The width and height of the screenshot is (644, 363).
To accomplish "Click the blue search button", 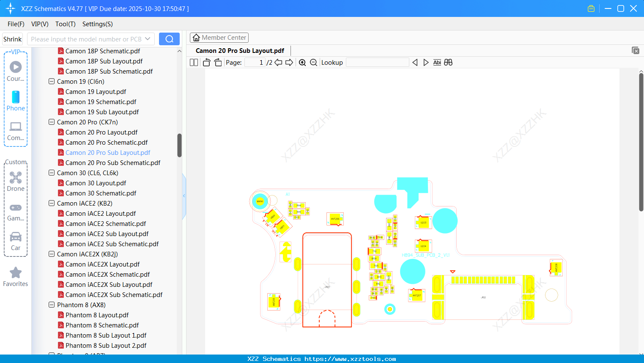I will tap(169, 39).
